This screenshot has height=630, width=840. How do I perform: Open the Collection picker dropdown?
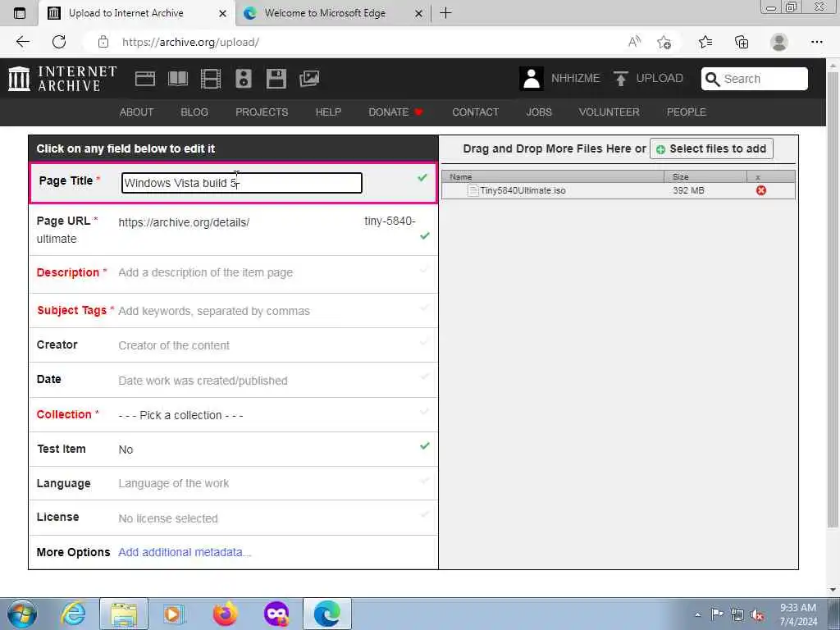pos(180,415)
